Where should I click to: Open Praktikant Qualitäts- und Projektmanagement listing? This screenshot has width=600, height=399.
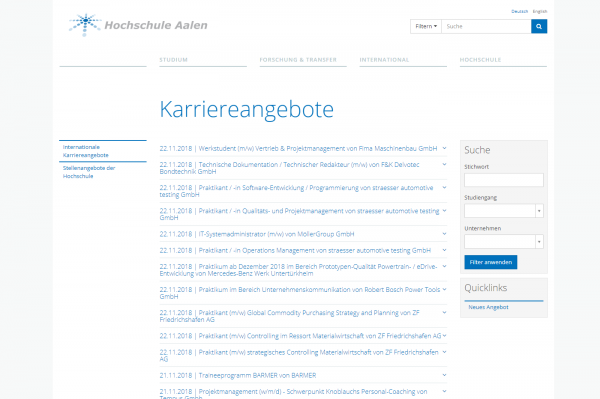299,214
